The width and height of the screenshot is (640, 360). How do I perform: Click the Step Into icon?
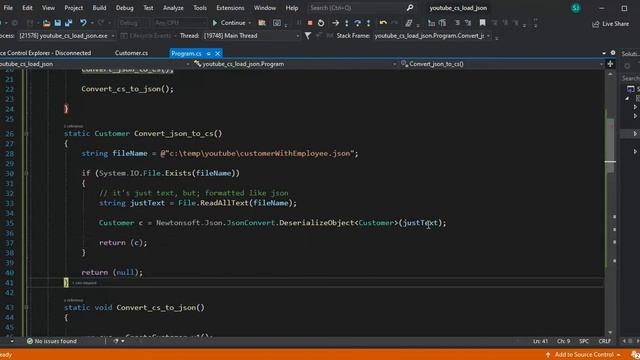pyautogui.click(x=347, y=23)
